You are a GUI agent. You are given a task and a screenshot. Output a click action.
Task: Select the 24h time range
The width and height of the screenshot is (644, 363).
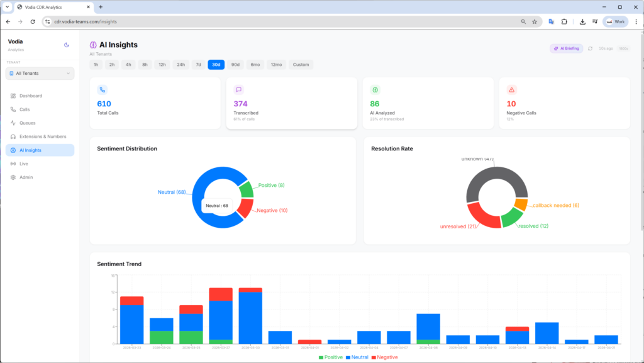point(180,64)
